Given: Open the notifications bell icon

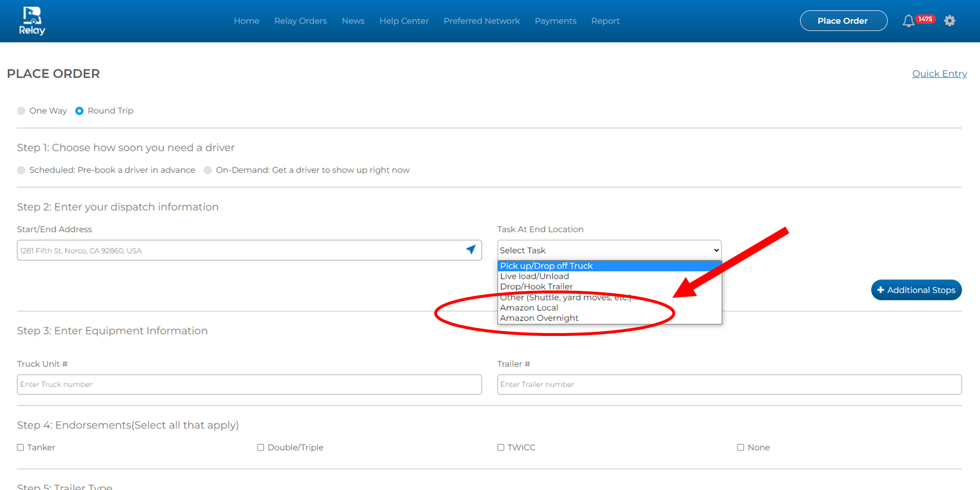Looking at the screenshot, I should [908, 21].
